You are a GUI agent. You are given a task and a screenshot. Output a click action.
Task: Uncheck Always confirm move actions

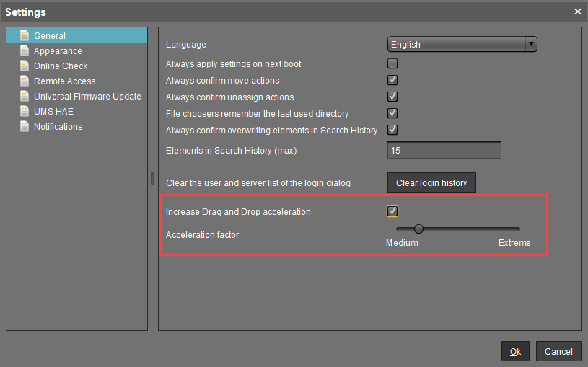point(392,81)
